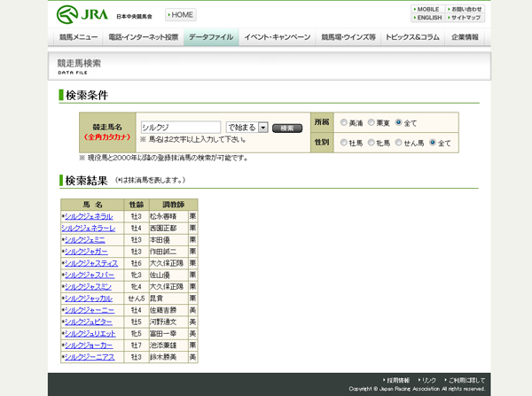
Task: Select the 美浦 affiliation radio button
Action: pyautogui.click(x=344, y=122)
